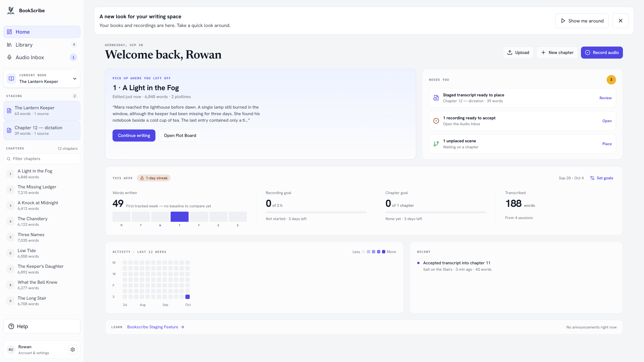The height and width of the screenshot is (362, 644).
Task: Open chapter A Knock at Midnight
Action: [42, 206]
